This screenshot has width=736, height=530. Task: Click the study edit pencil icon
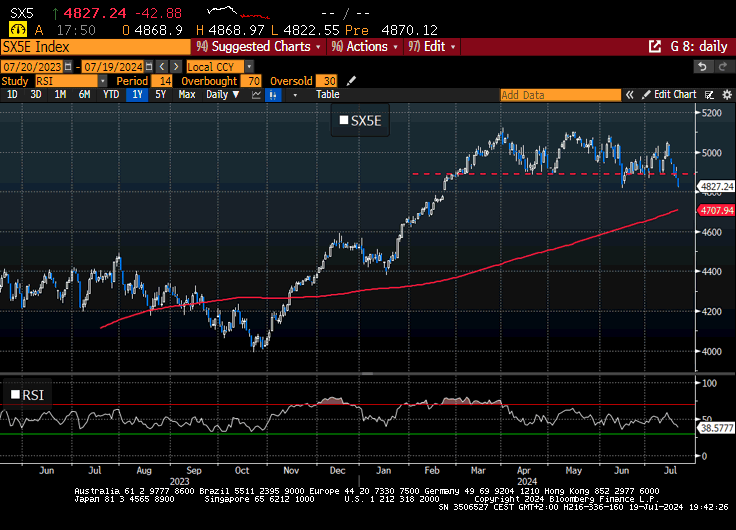point(351,81)
